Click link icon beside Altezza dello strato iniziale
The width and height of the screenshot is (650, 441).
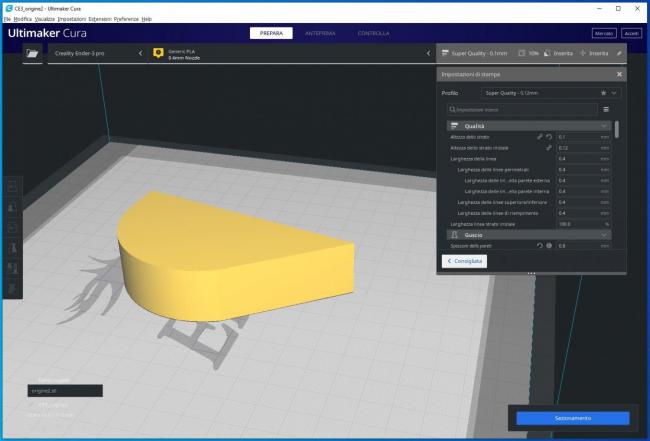548,147
